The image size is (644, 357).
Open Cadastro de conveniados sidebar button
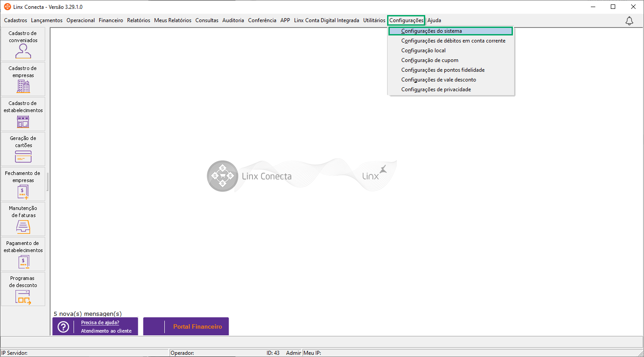[x=23, y=44]
